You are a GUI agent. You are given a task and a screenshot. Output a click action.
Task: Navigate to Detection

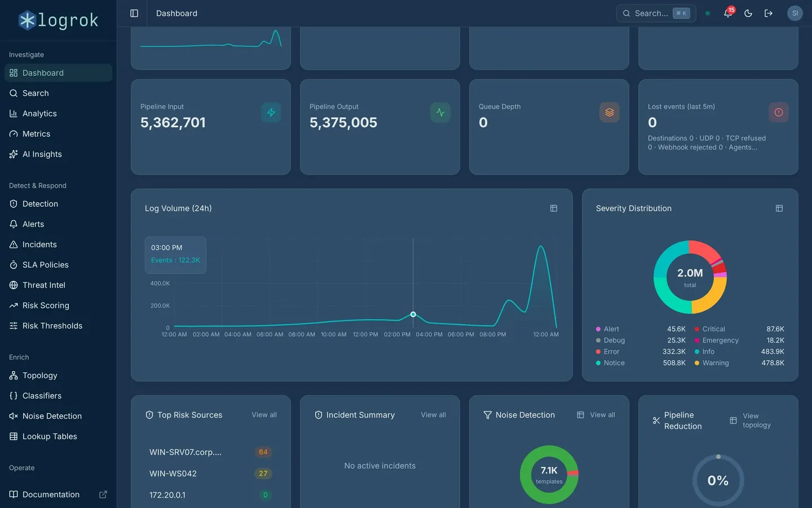59,204
